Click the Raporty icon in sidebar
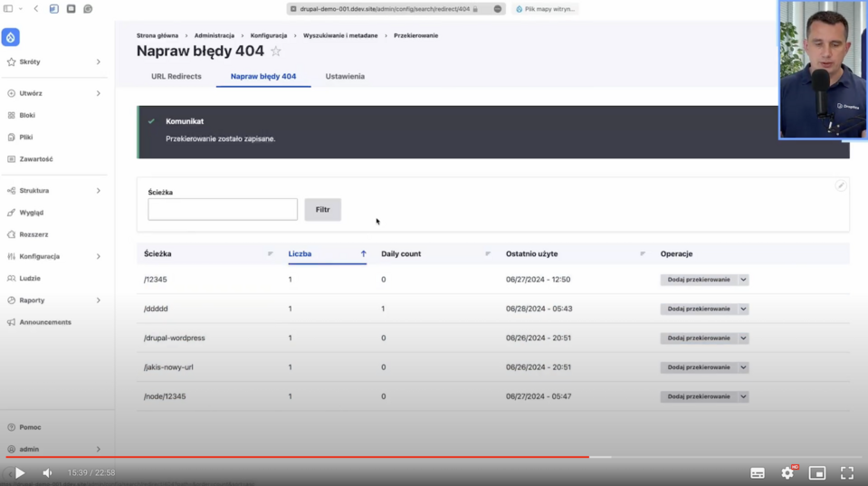Viewport: 868px width, 486px height. click(11, 300)
